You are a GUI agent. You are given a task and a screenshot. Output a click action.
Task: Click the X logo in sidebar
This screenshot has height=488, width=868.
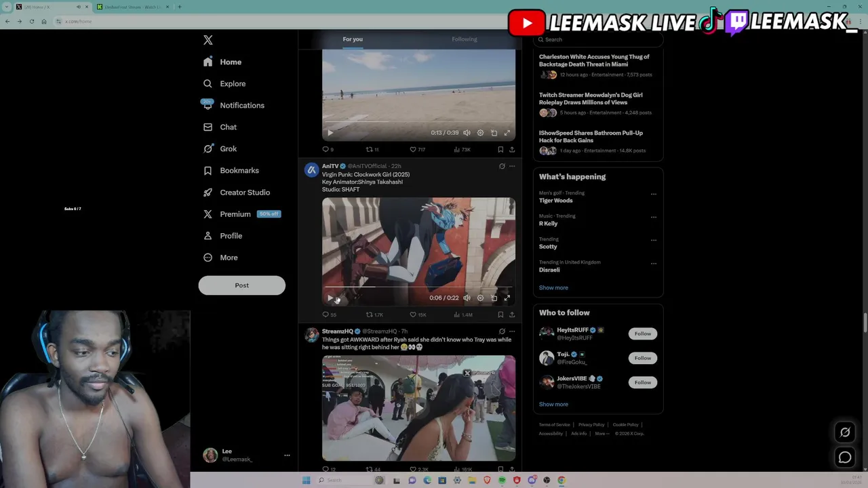coord(208,40)
